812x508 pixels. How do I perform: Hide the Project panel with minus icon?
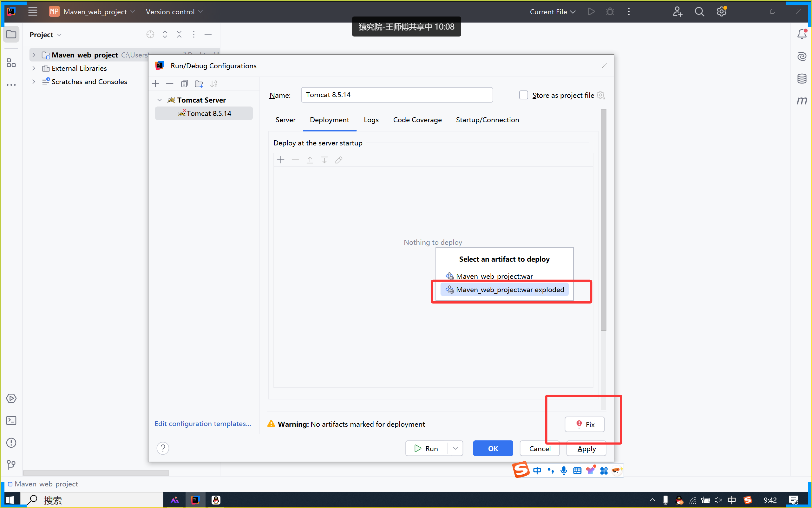pyautogui.click(x=208, y=34)
